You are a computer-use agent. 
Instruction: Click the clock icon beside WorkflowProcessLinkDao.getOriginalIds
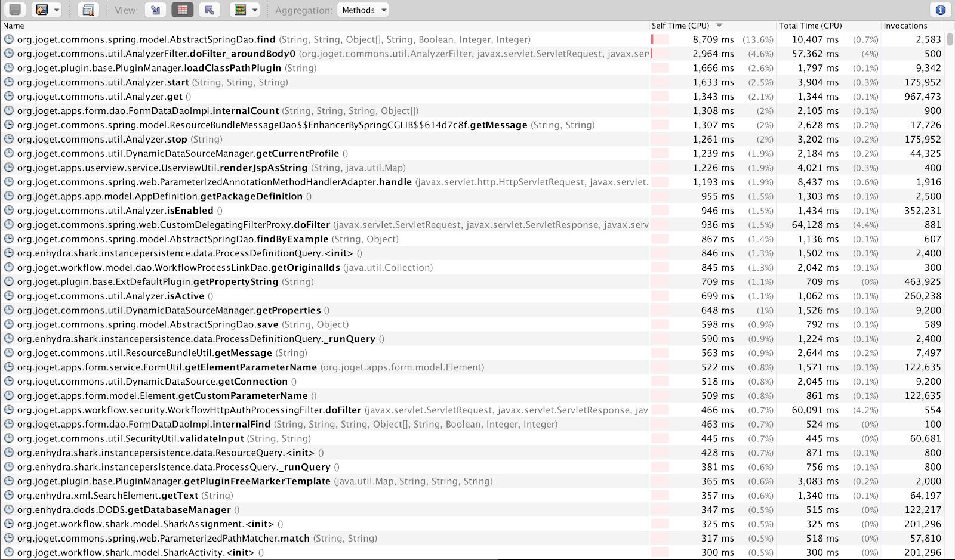[9, 267]
